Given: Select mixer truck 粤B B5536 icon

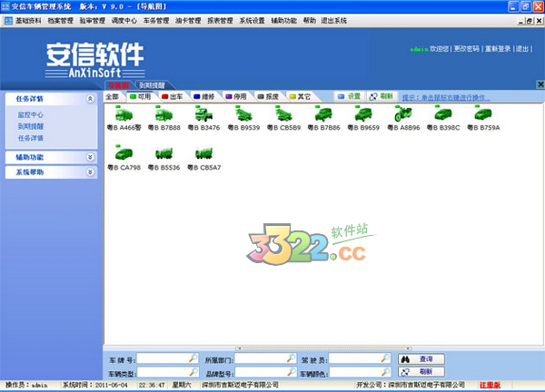Looking at the screenshot, I should tap(163, 153).
